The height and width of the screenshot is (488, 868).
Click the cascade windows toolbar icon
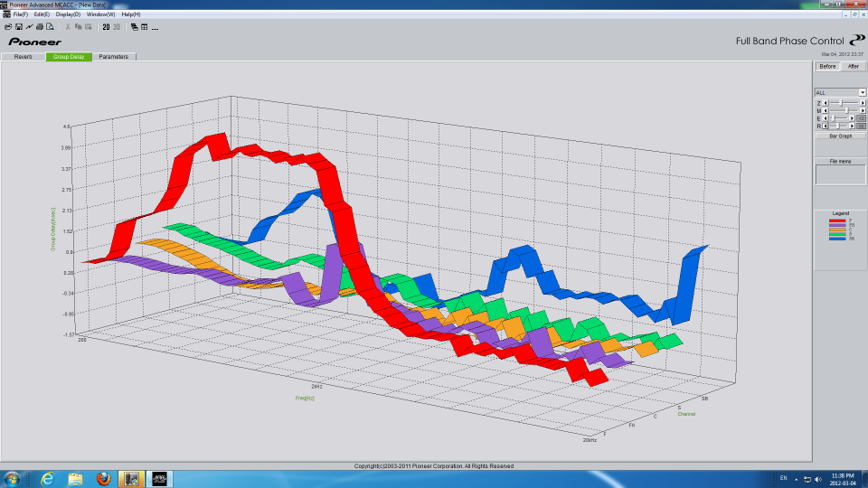(134, 26)
